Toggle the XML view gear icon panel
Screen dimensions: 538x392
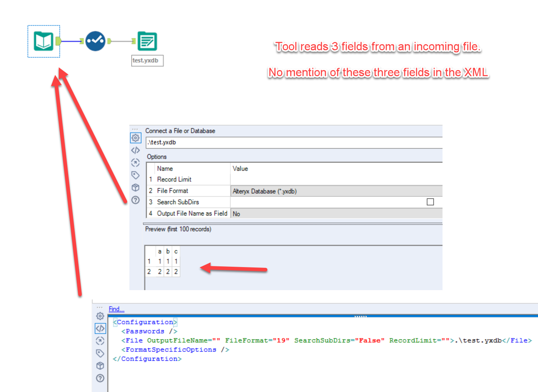tap(100, 316)
